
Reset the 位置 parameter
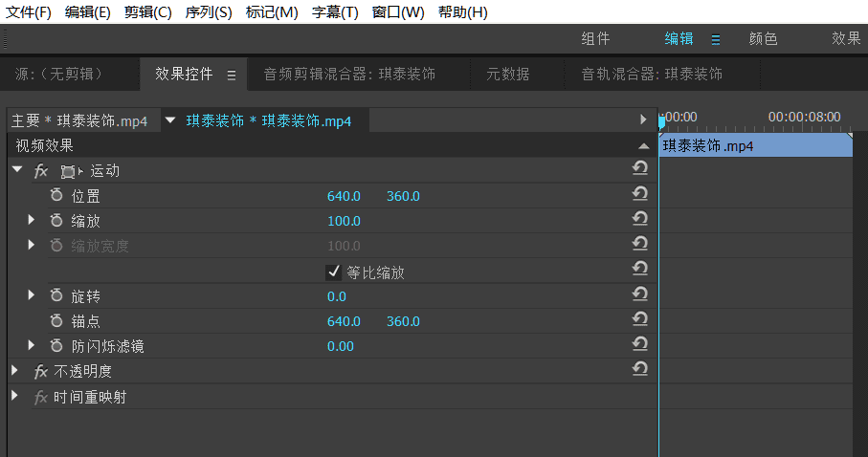640,193
